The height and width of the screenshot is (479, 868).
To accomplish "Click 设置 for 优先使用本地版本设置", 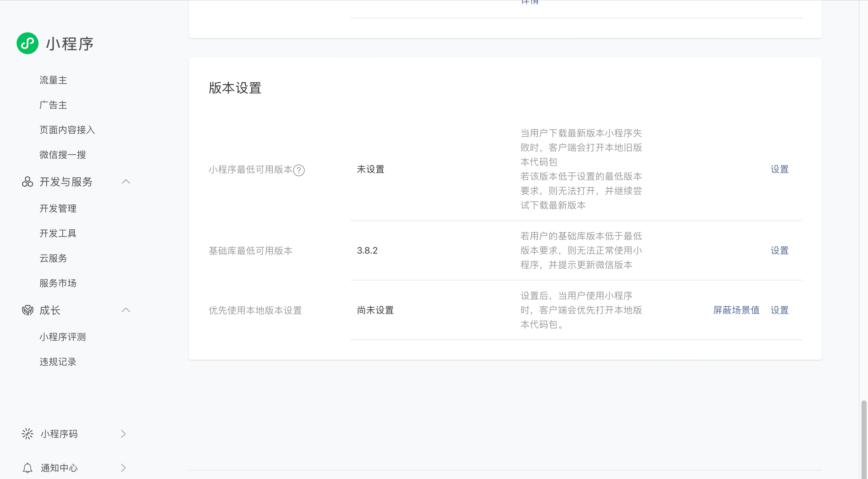I will [779, 310].
